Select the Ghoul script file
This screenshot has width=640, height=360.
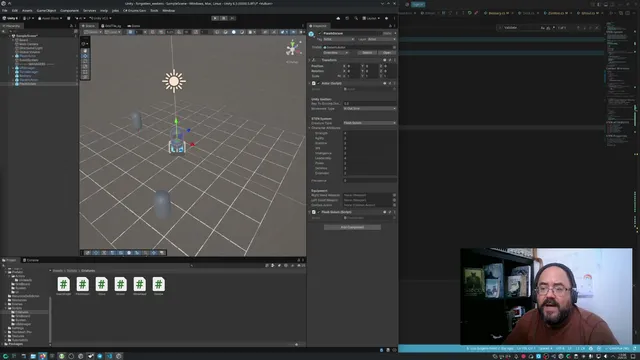(x=102, y=286)
